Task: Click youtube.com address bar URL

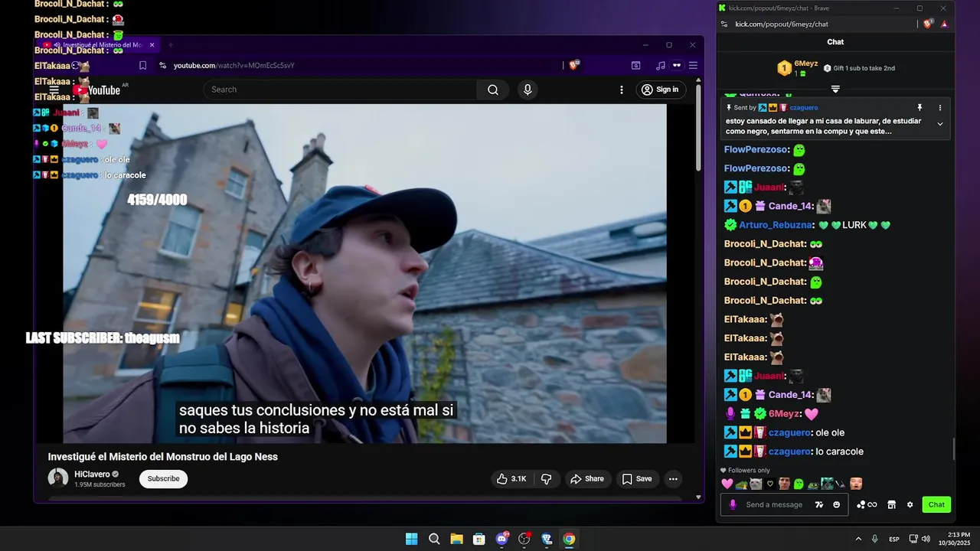Action: (234, 65)
